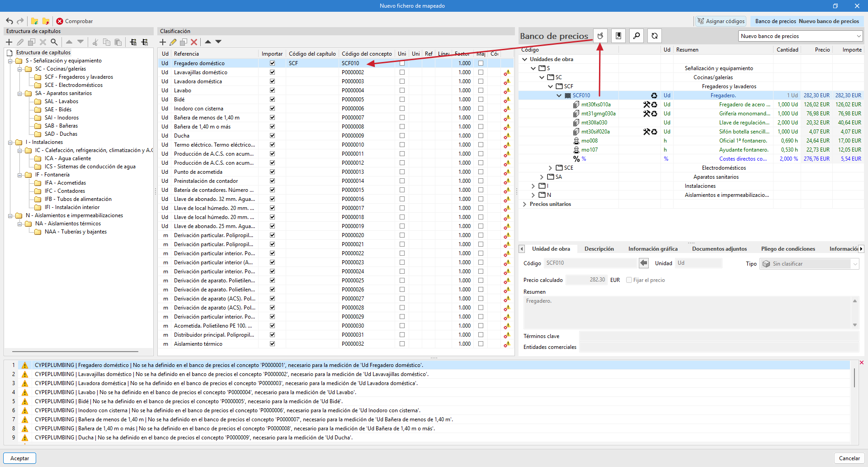868x467 pixels.
Task: Click the plus add icon in Estructura de capítulos
Action: (x=9, y=42)
